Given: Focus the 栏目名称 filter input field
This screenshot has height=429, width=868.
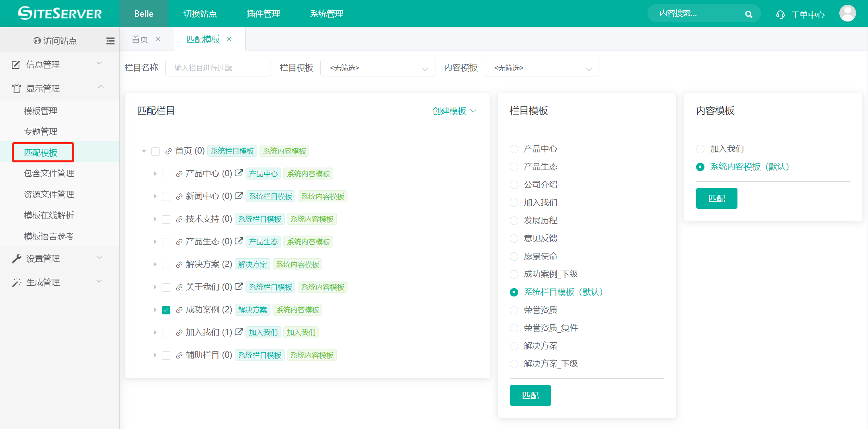Looking at the screenshot, I should (x=218, y=68).
